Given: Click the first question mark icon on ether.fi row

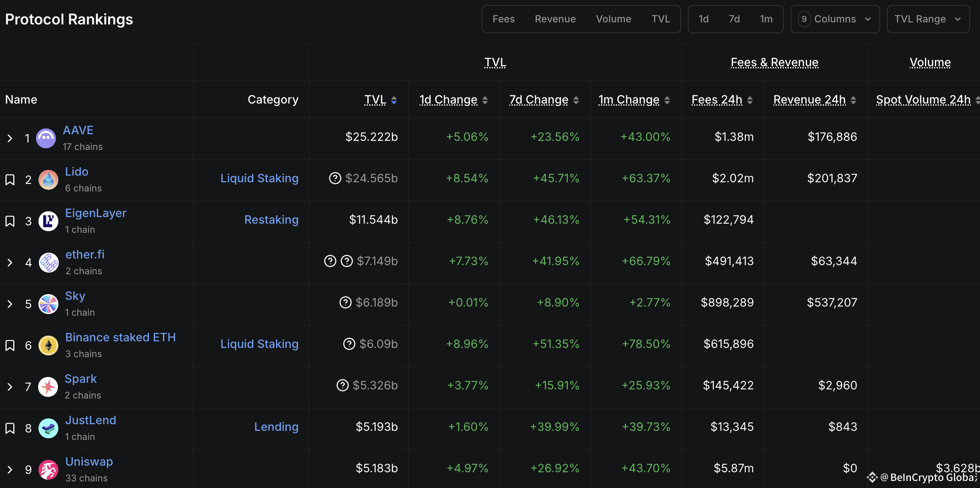Looking at the screenshot, I should click(330, 261).
